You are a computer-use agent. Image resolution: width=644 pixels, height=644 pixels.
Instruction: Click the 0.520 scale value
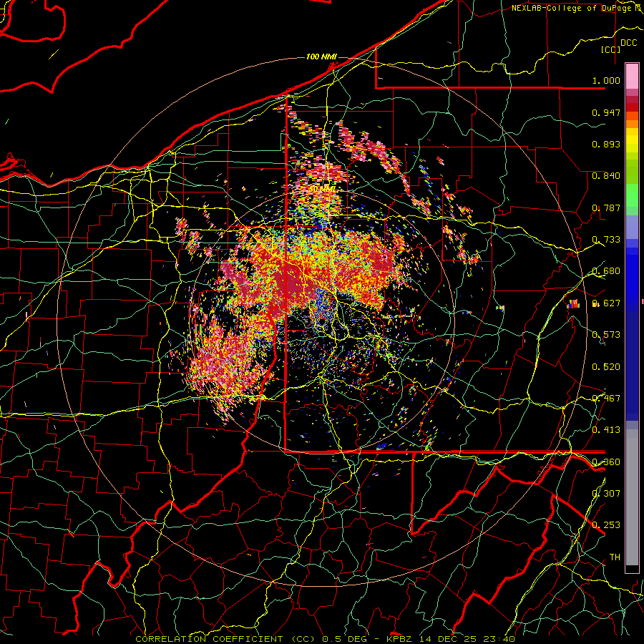(x=606, y=367)
